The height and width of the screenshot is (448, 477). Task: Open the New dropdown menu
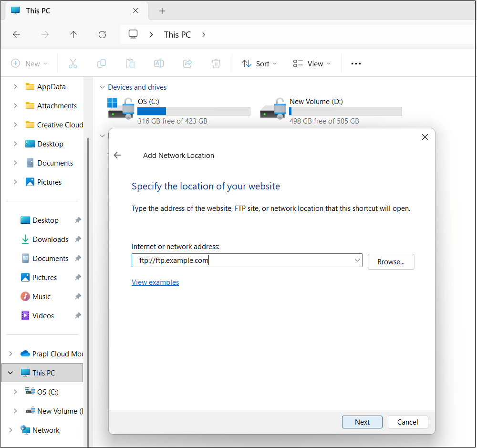coord(29,63)
